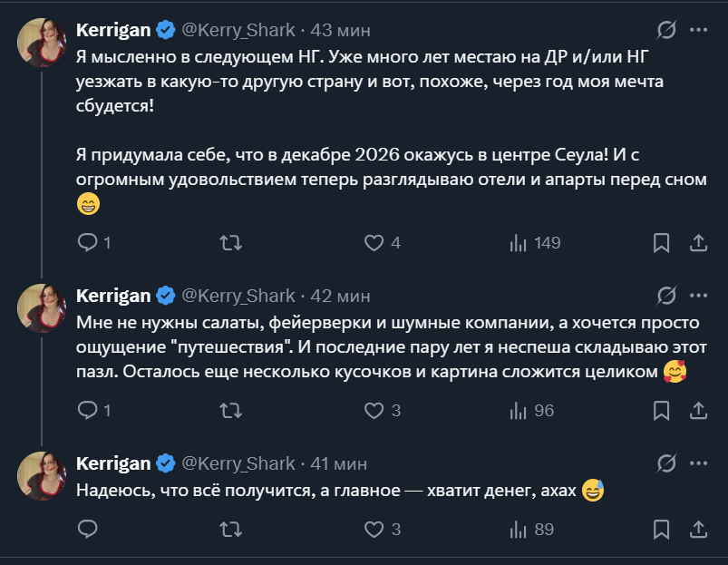Screen dimensions: 728x565
Task: Open the Grok icon on the first tweet
Action: [665, 31]
